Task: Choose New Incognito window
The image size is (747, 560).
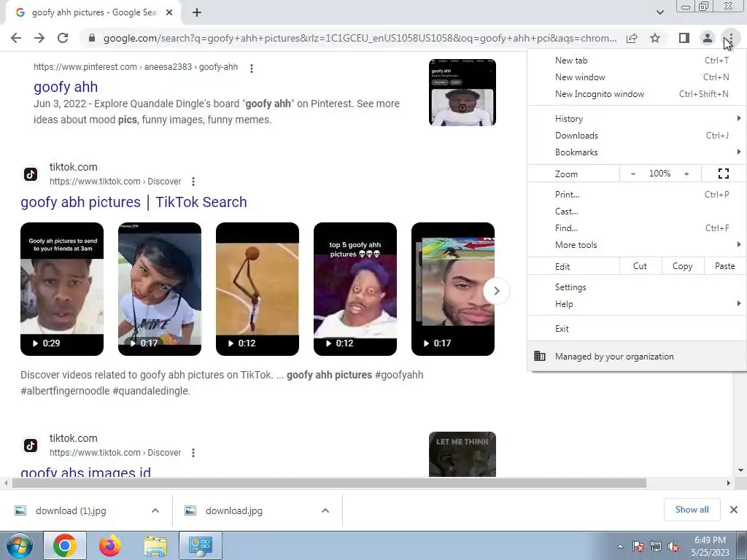Action: [x=637, y=94]
